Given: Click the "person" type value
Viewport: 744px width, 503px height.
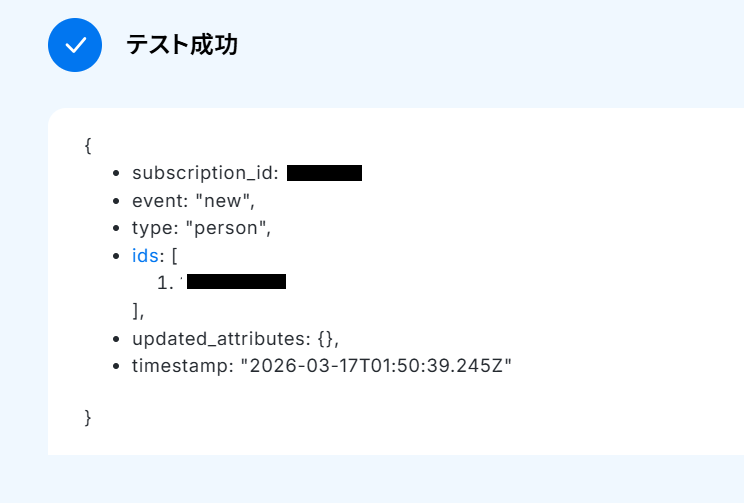Looking at the screenshot, I should [x=228, y=228].
